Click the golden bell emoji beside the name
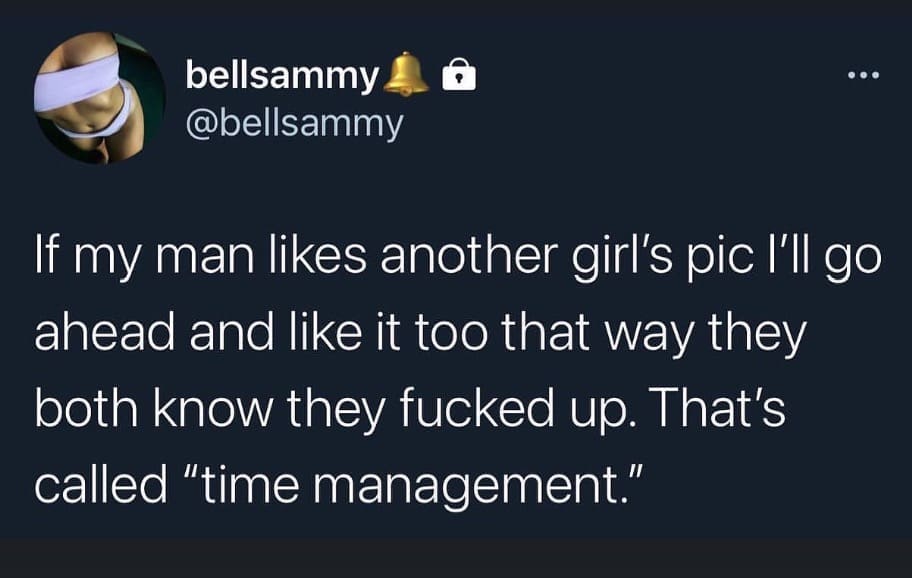Viewport: 912px width, 578px height. (x=406, y=75)
